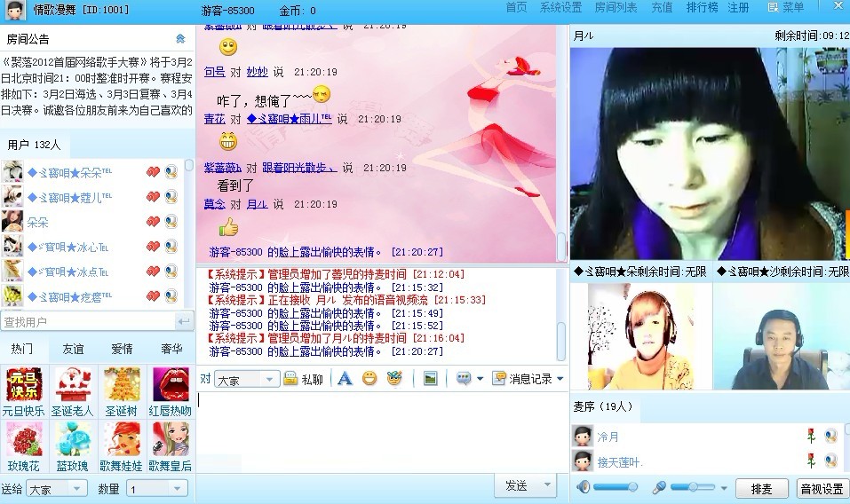
Task: Insert a picture via image icon
Action: click(x=431, y=378)
